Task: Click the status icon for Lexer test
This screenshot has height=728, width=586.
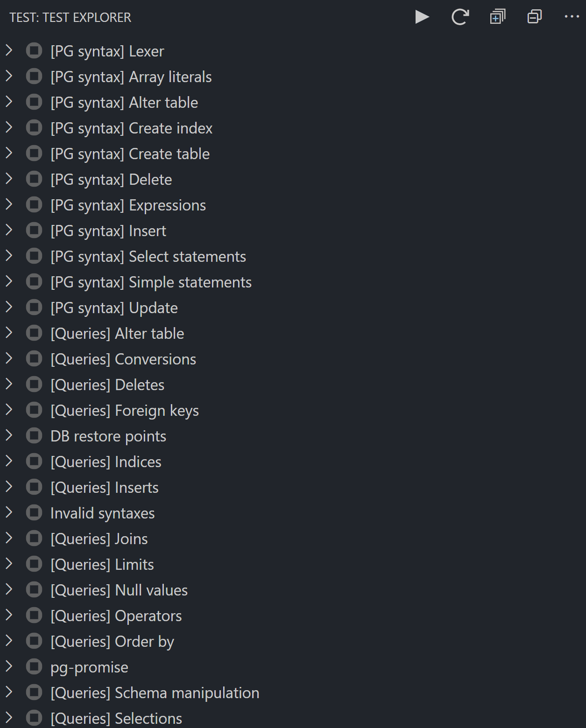Action: 34,51
